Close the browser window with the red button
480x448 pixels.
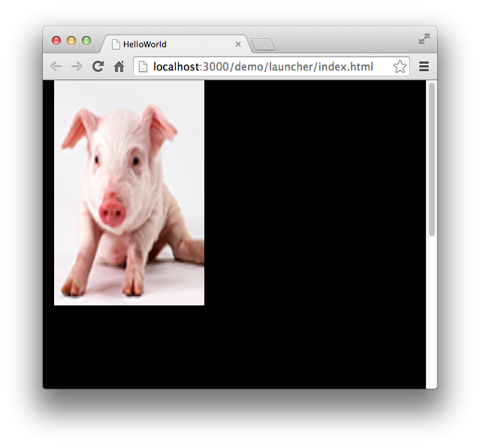tap(56, 41)
